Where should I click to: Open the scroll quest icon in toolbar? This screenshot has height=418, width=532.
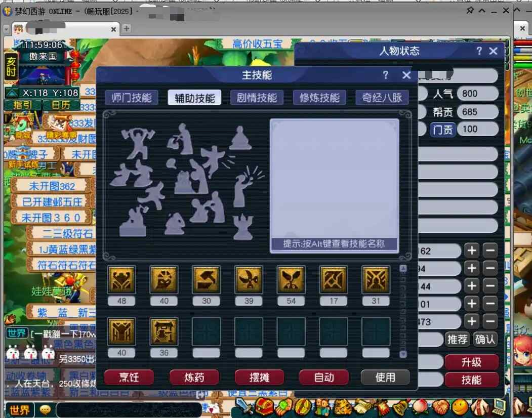click(x=362, y=407)
